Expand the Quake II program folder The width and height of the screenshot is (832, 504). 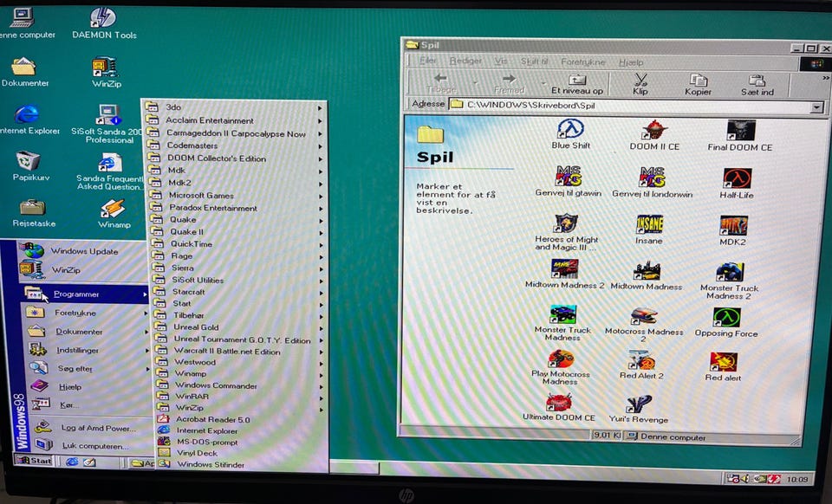[237, 231]
